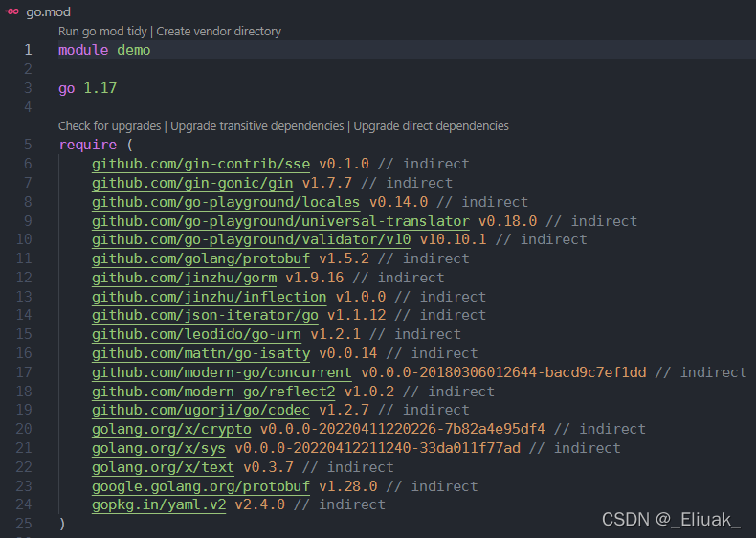
Task: Open go-playground/validator/v10 link
Action: point(251,239)
